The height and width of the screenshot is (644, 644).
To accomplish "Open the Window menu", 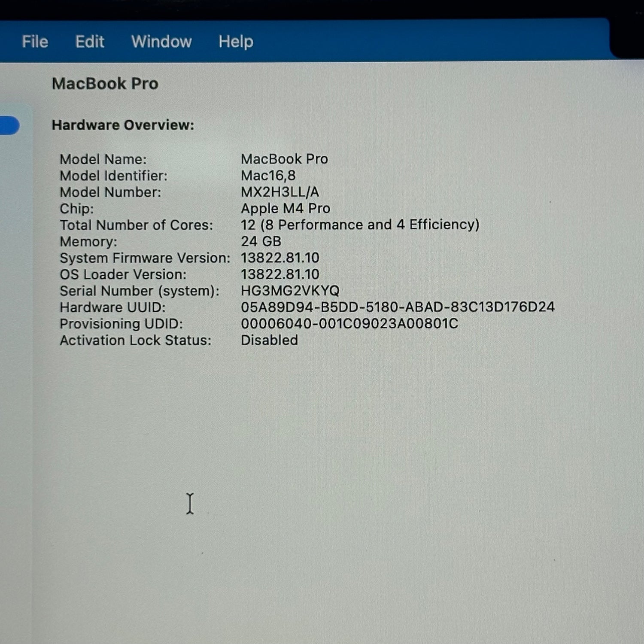I will click(162, 42).
